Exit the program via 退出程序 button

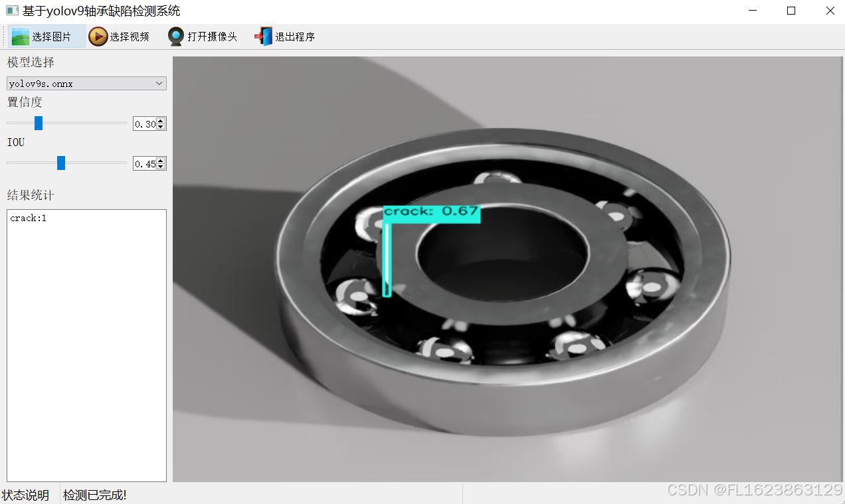(x=284, y=37)
